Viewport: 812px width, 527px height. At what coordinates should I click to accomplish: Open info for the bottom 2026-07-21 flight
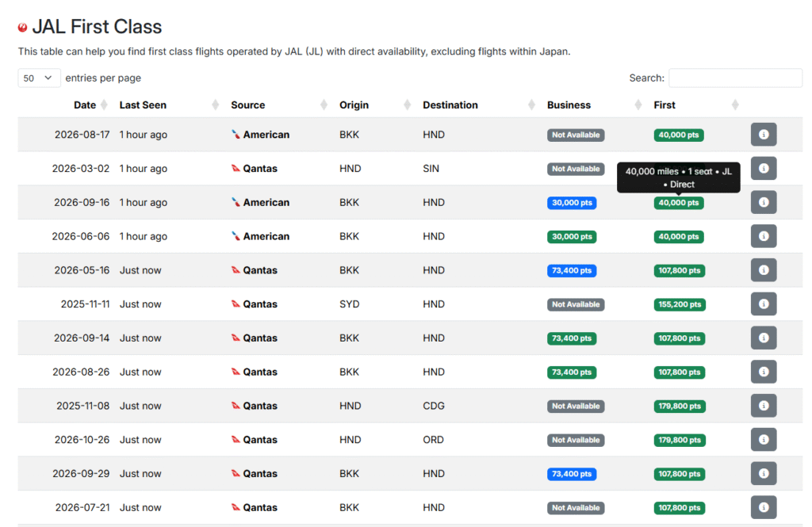763,507
